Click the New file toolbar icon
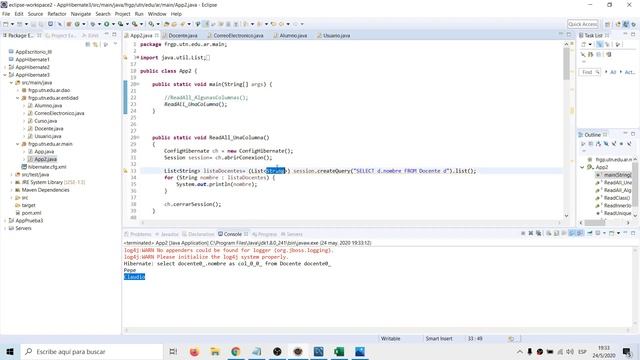Screen dimensions: 640x360 (6, 24)
